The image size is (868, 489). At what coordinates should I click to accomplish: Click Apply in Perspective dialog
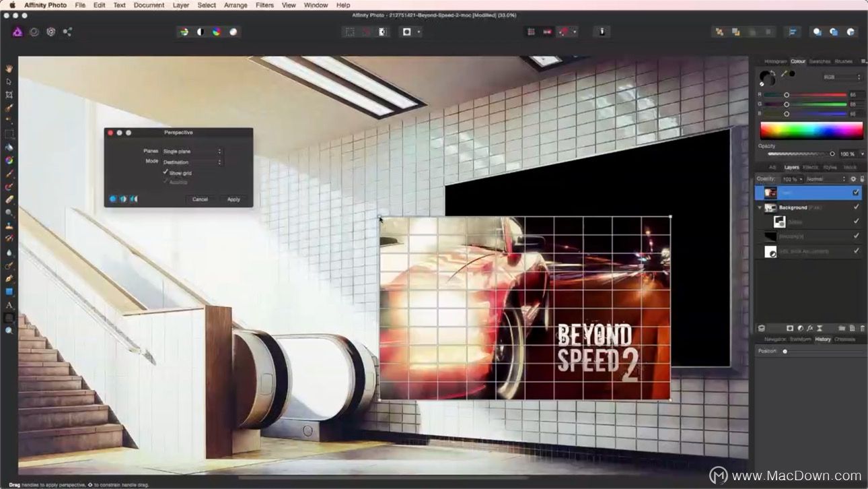pyautogui.click(x=233, y=199)
